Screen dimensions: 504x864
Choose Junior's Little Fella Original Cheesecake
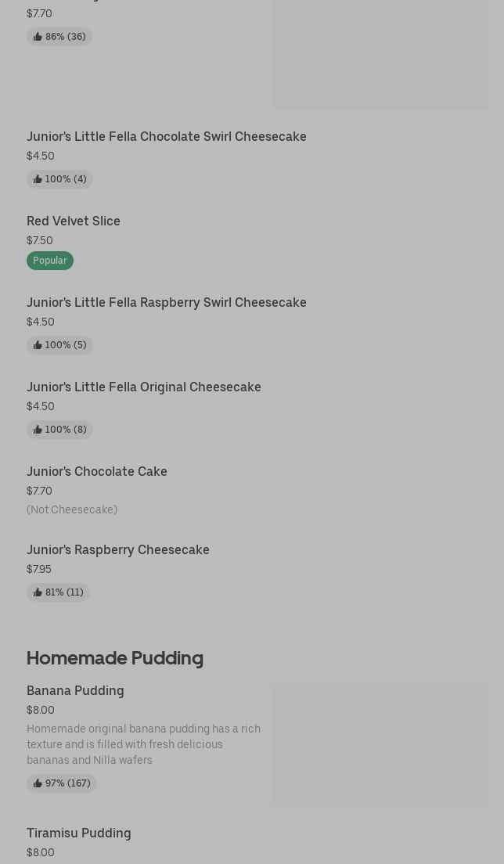point(144,387)
